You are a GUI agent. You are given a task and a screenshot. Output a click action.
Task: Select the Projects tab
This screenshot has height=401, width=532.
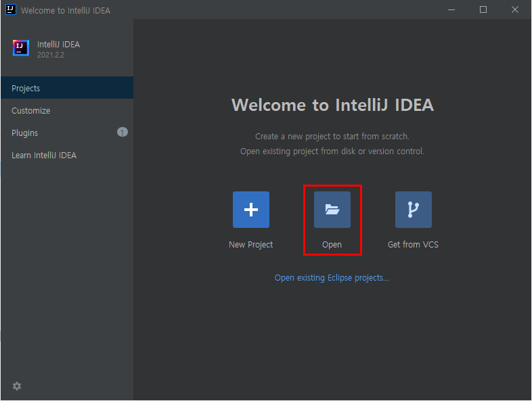point(67,88)
